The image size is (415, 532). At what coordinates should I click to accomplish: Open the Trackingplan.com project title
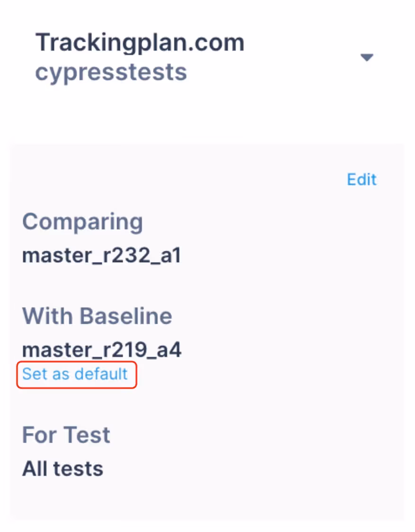pos(140,42)
